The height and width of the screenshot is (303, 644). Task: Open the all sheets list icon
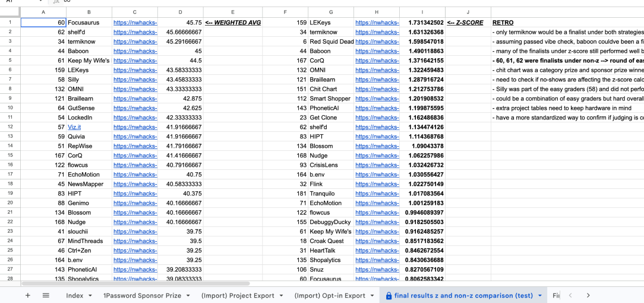coord(46,295)
